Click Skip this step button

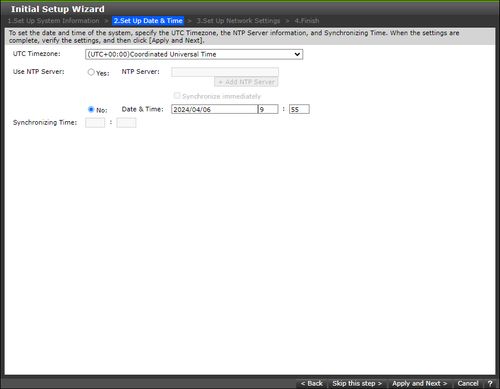point(357,383)
